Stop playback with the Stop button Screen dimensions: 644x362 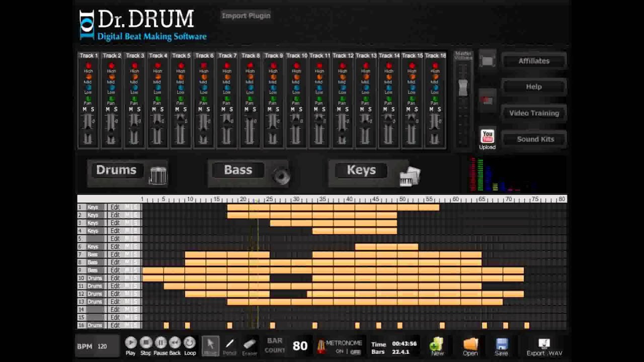tap(146, 343)
